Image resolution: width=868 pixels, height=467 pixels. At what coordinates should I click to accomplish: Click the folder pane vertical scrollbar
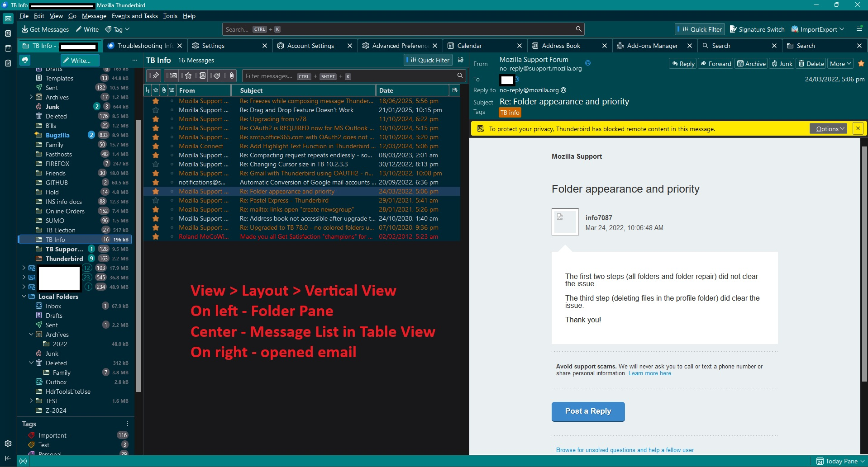point(139,255)
